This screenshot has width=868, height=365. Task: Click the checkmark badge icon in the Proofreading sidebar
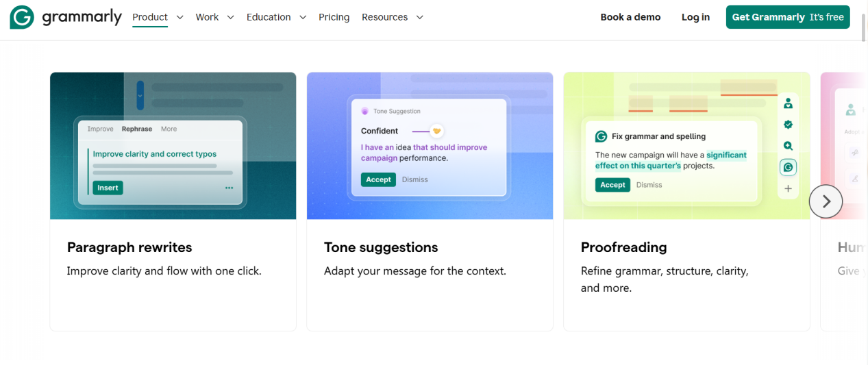788,125
